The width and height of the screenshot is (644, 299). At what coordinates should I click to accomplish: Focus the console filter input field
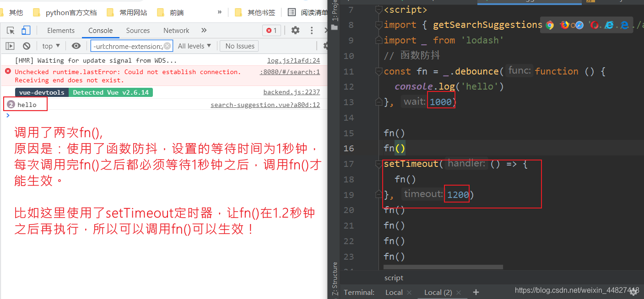click(132, 46)
